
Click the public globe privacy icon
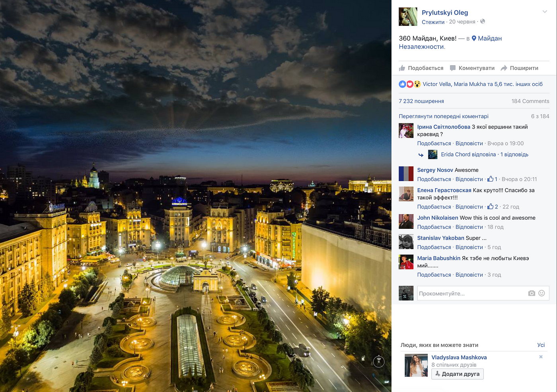click(483, 21)
